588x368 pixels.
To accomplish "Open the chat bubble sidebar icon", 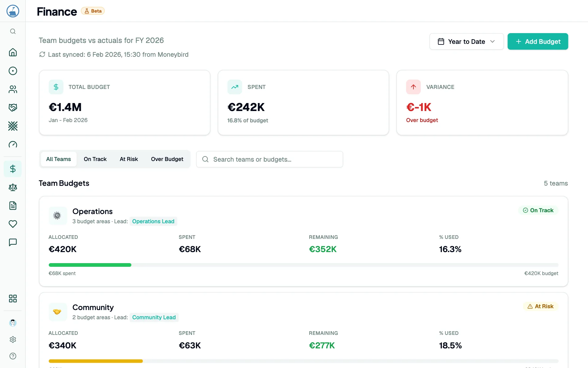I will click(13, 243).
